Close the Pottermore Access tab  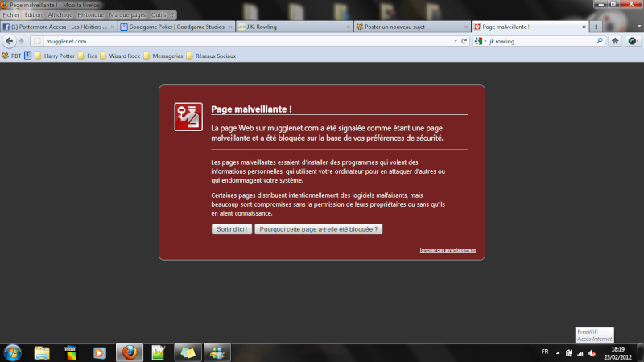[x=113, y=27]
